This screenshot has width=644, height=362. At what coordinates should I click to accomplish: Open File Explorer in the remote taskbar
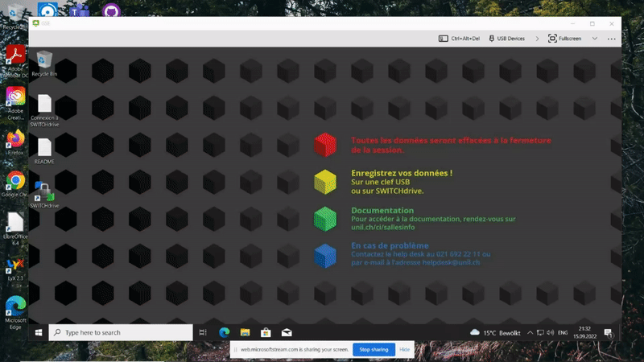tap(243, 332)
